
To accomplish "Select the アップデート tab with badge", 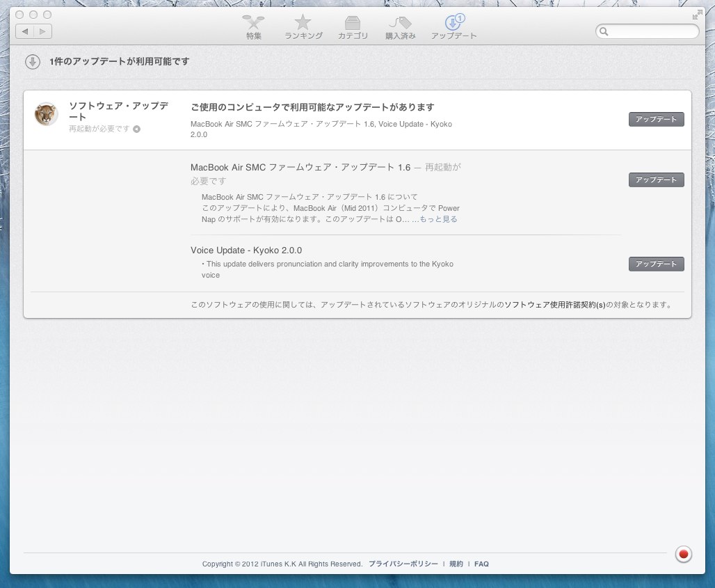I will [453, 27].
